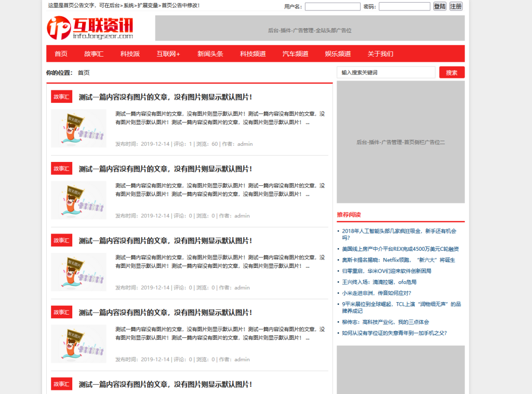Image resolution: width=532 pixels, height=394 pixels.
Task: Open the Netflix 奥斯卡提名 recommended article
Action: 398,260
